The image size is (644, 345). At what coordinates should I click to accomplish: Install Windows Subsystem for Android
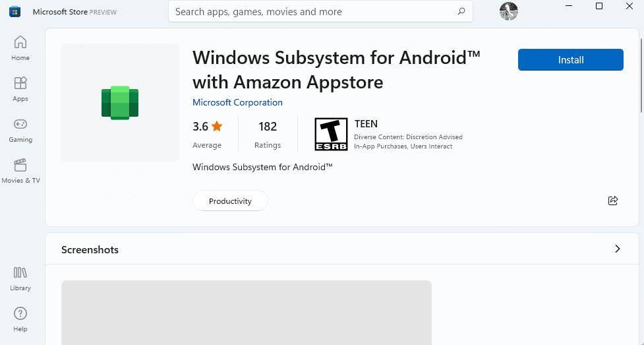[570, 59]
